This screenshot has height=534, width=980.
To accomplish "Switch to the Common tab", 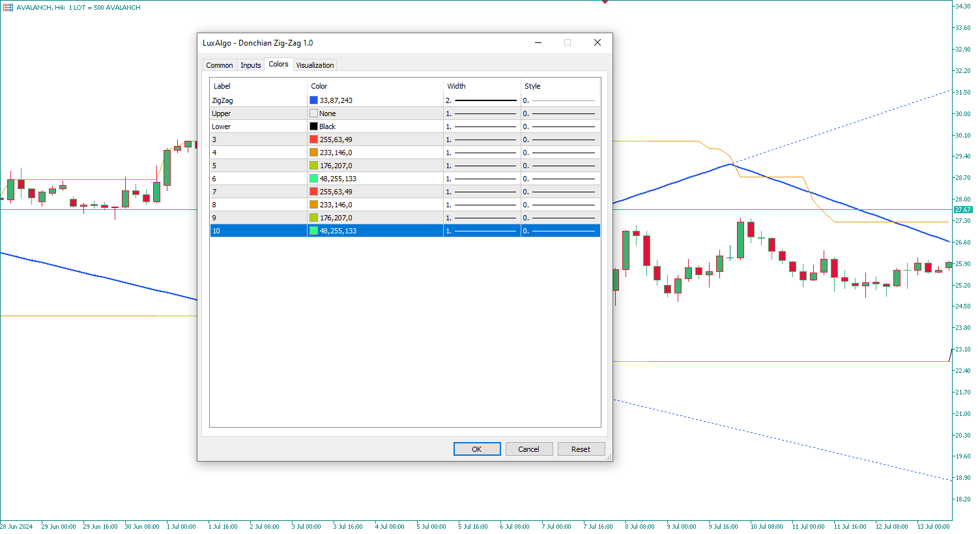I will pos(219,65).
